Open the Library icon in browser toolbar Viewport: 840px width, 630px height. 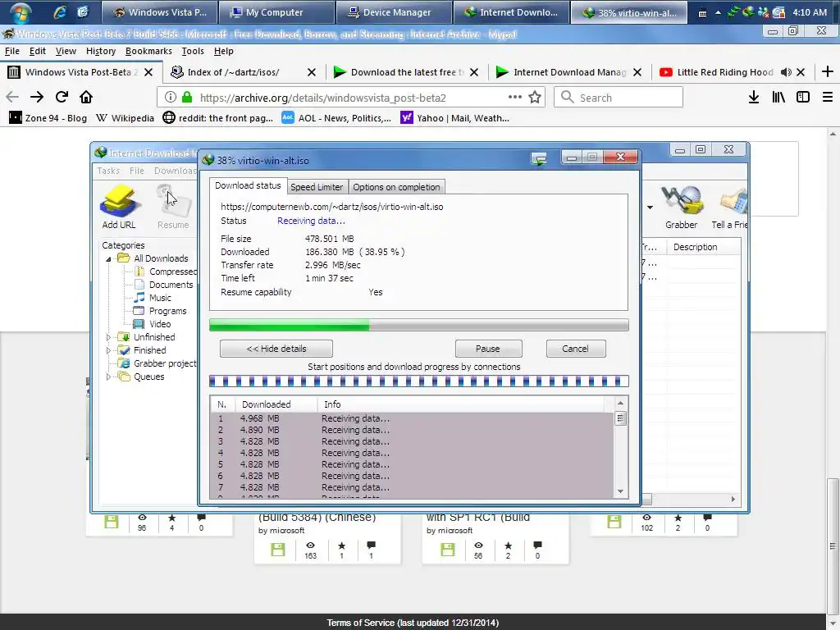[x=778, y=97]
